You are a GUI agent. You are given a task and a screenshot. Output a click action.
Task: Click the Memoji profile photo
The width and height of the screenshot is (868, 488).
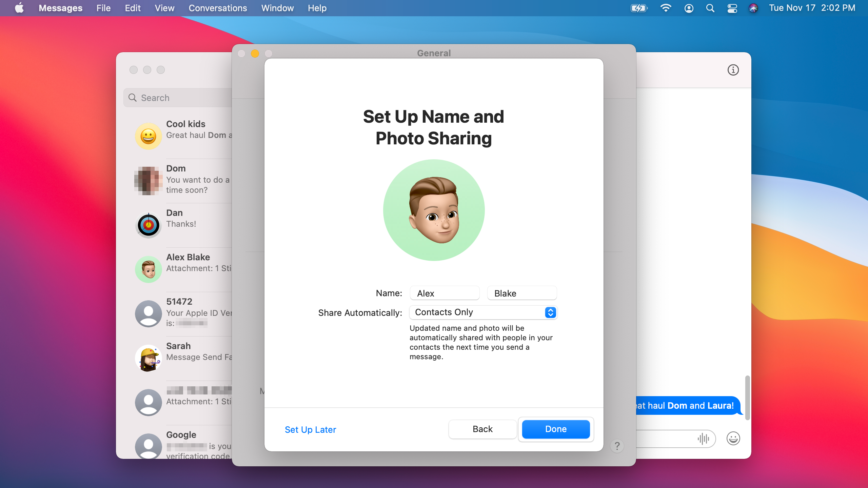[434, 210]
